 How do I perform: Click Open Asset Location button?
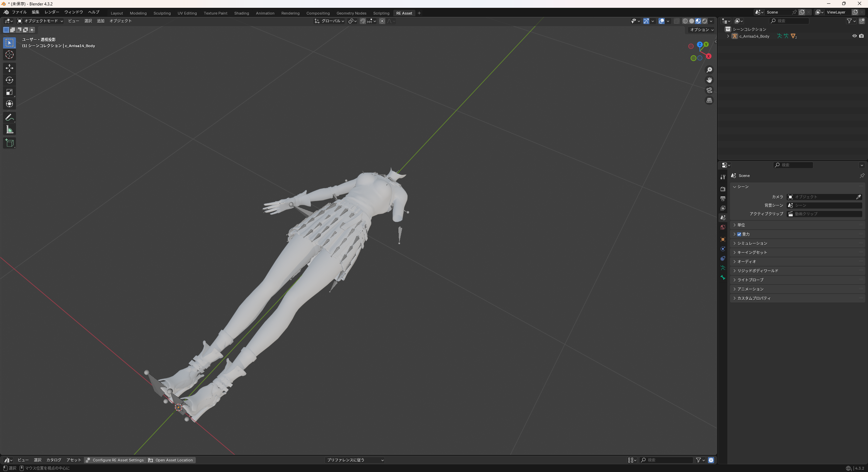click(171, 460)
